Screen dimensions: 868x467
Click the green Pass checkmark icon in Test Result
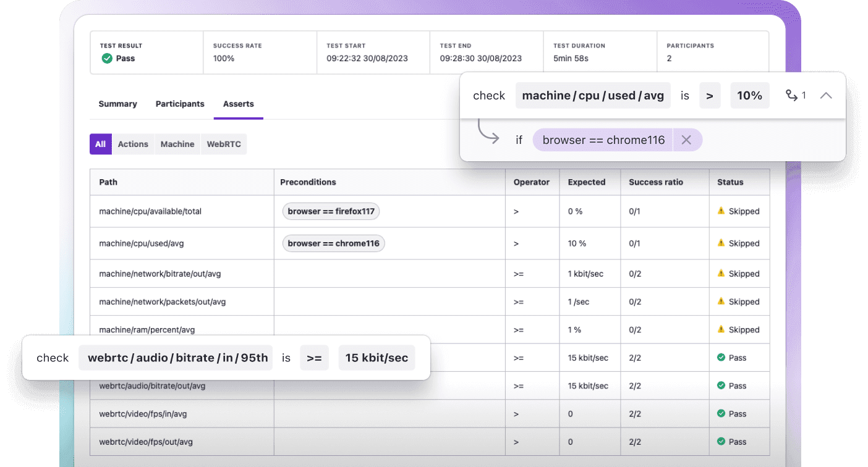tap(107, 59)
